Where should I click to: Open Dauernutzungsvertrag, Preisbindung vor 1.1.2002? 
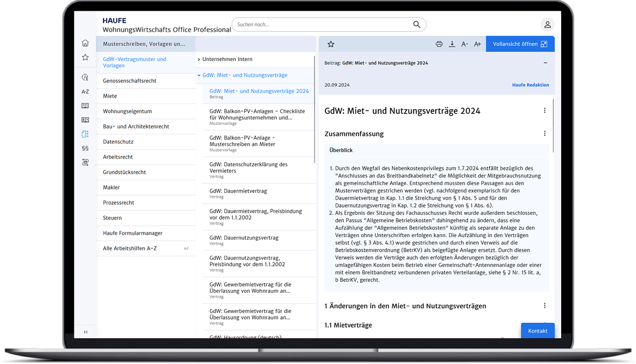[x=259, y=263]
